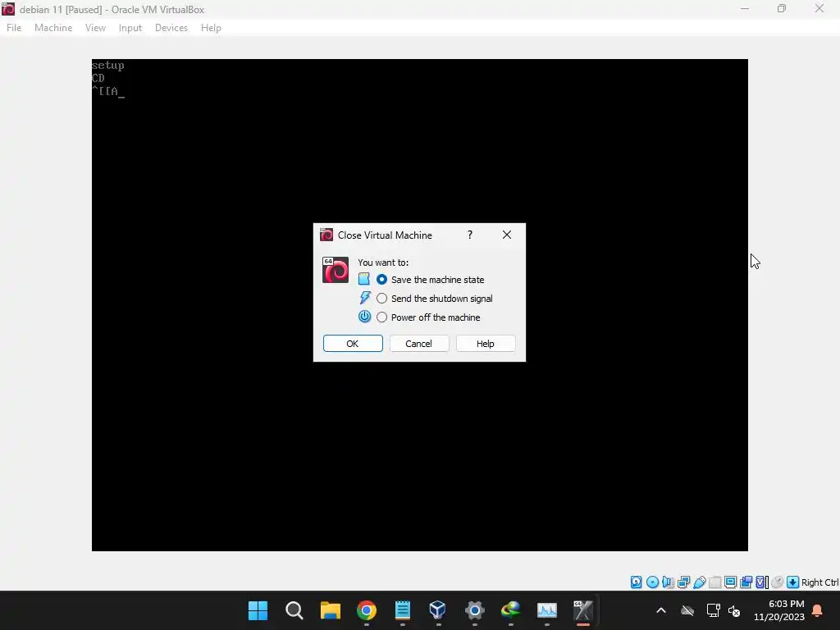
Task: Open the USB devices status icon
Action: pyautogui.click(x=699, y=582)
